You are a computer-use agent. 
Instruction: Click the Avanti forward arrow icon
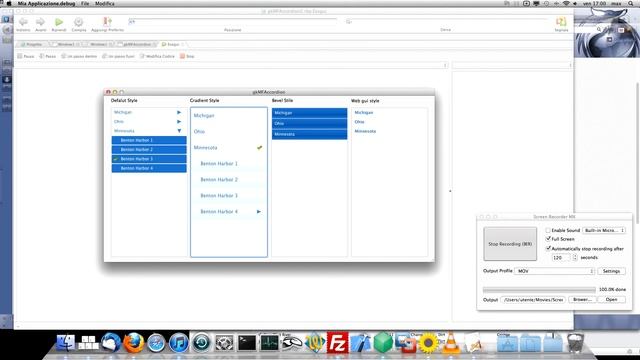pyautogui.click(x=40, y=22)
